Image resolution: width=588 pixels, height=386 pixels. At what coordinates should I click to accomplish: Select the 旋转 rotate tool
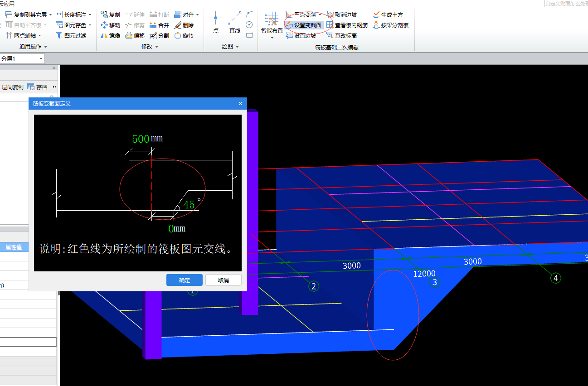184,35
